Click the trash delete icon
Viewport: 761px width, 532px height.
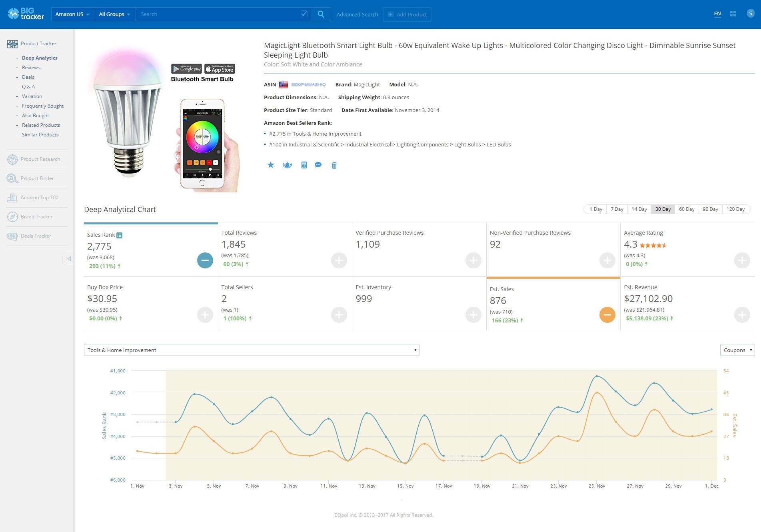(x=334, y=165)
